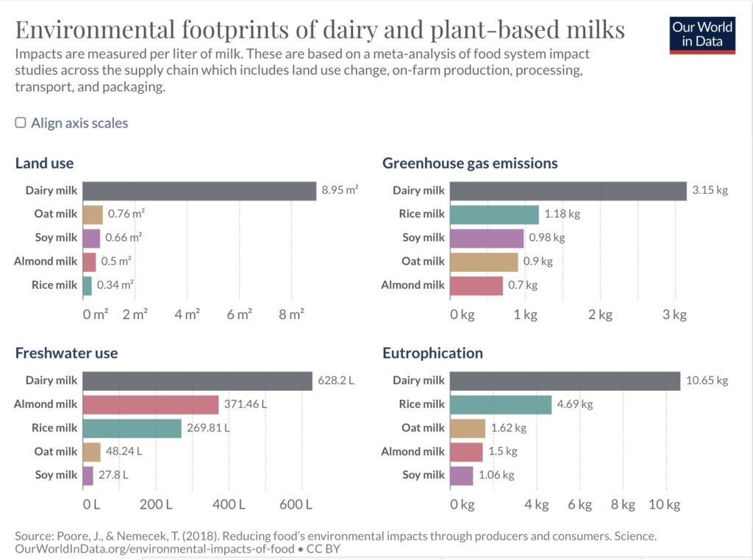Screen dimensions: 753x560
Task: Select the Dairy milk bar in Eutrophication
Action: pos(565,380)
